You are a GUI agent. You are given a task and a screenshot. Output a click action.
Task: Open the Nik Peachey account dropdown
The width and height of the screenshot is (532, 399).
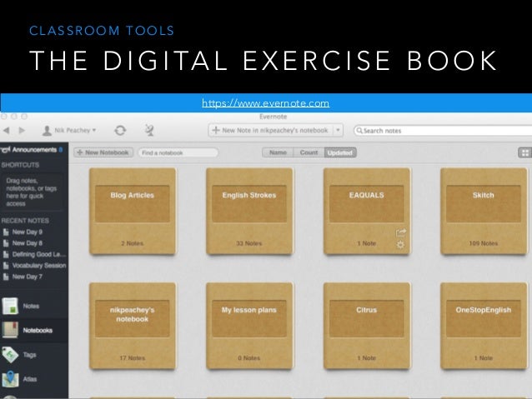coord(69,130)
